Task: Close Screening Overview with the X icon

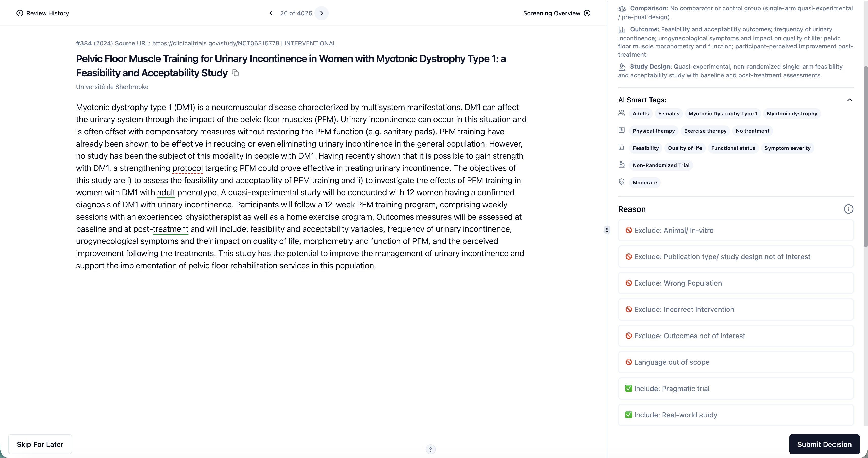Action: pyautogui.click(x=587, y=13)
